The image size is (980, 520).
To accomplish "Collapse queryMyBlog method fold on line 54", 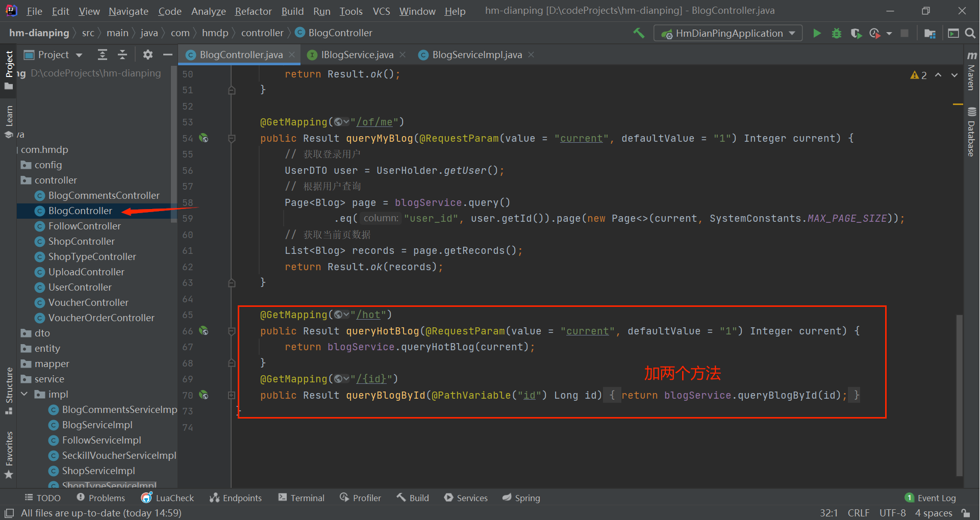I will 232,138.
